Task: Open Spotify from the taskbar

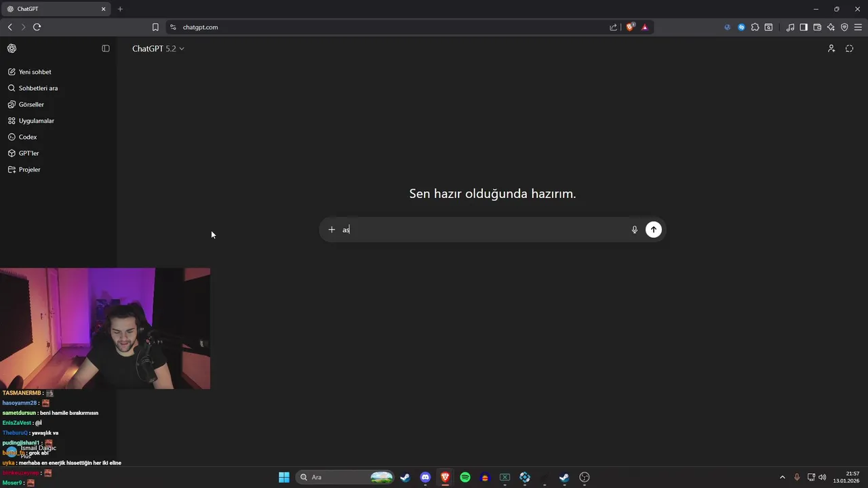Action: (465, 477)
